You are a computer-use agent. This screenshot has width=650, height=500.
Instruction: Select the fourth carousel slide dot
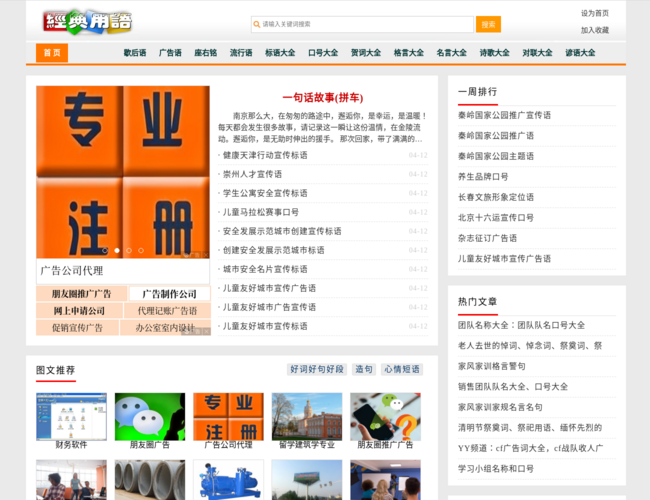(x=141, y=250)
